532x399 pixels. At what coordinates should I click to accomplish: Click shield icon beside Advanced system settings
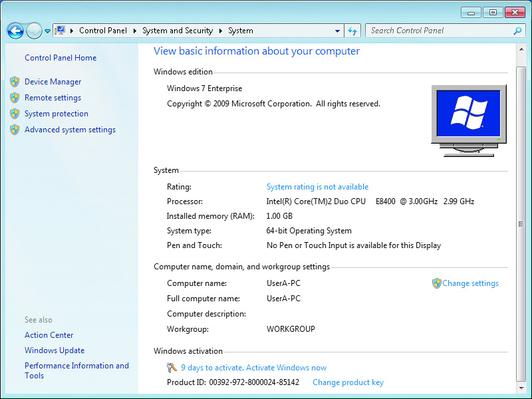[x=15, y=130]
